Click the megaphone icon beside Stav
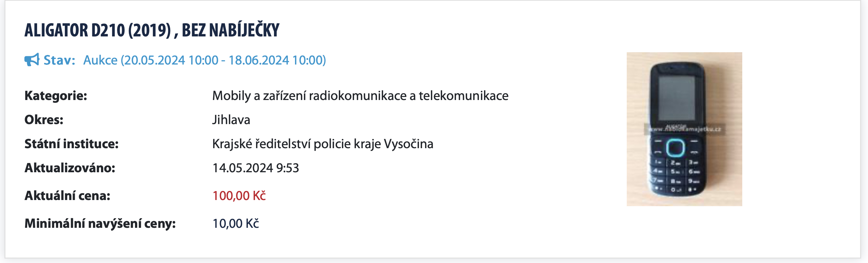The width and height of the screenshot is (868, 263). click(32, 60)
